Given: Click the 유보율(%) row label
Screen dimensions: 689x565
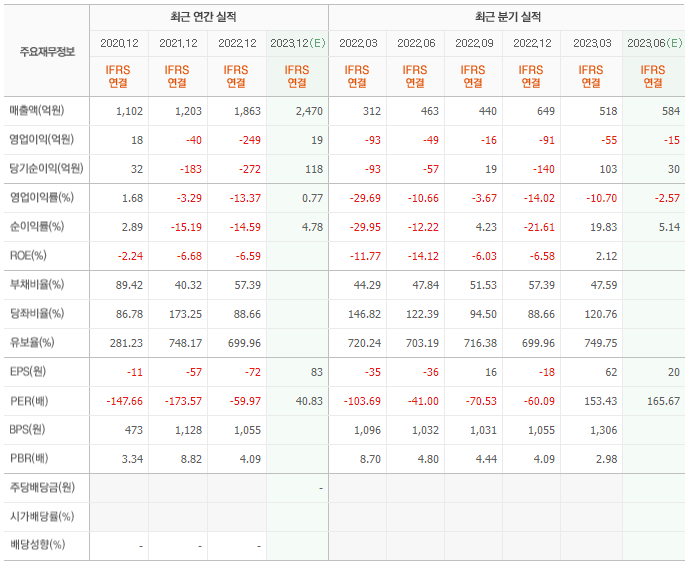Looking at the screenshot, I should [x=32, y=342].
